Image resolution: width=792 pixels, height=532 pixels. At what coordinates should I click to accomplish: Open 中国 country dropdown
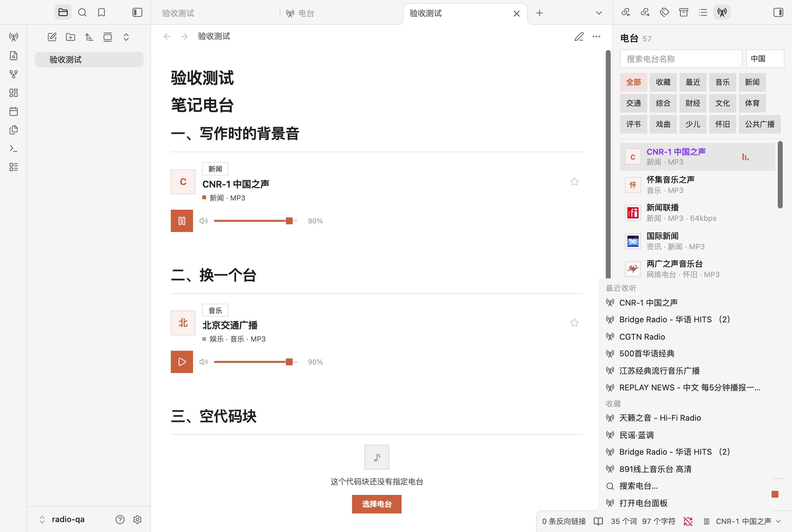coord(765,59)
